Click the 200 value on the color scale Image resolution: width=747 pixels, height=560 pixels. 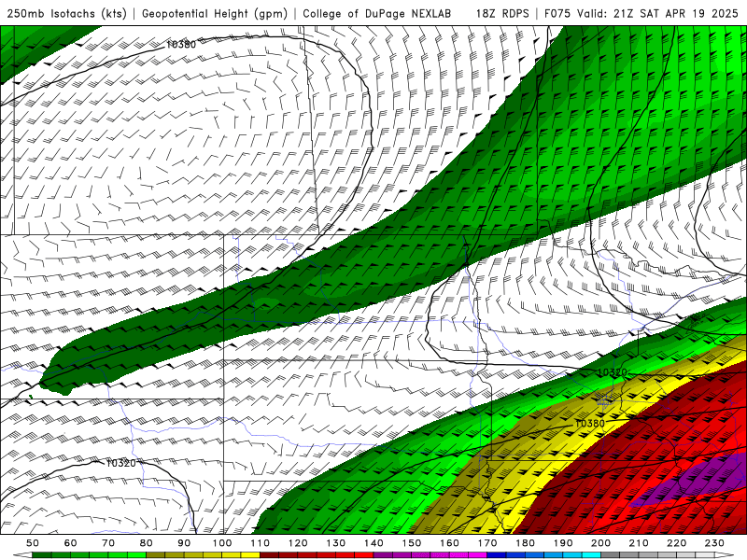point(600,543)
